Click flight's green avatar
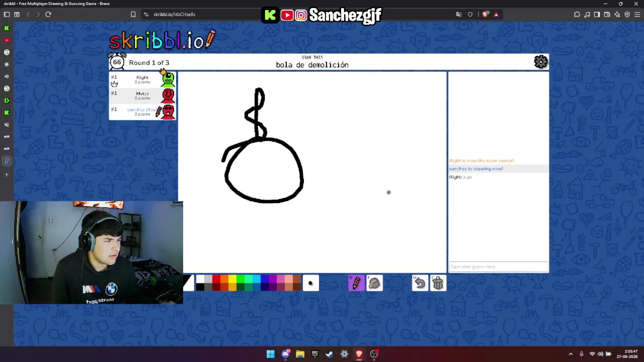Screen dimensions: 644x362 tap(168, 79)
